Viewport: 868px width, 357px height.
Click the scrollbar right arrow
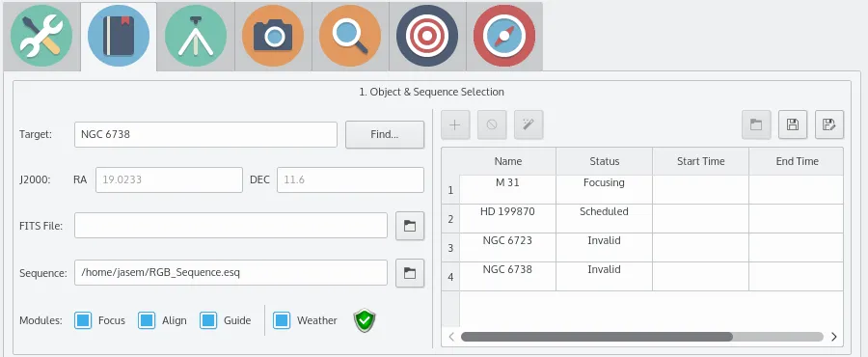click(x=833, y=337)
